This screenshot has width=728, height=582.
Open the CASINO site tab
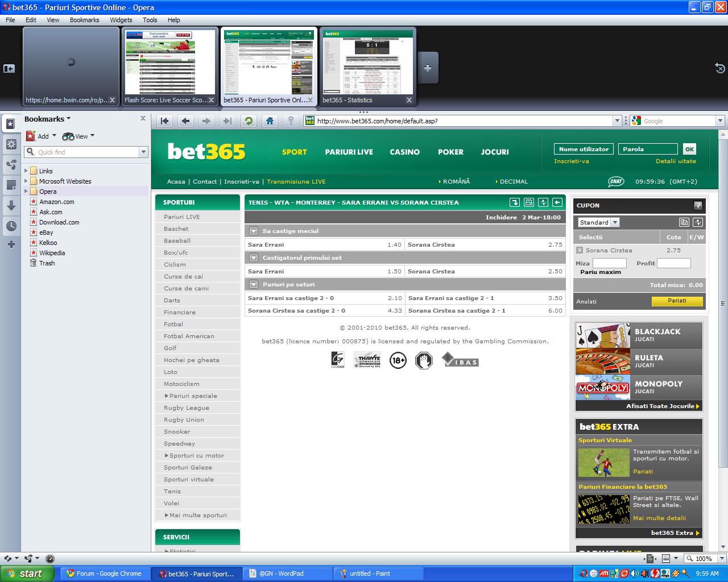(404, 152)
